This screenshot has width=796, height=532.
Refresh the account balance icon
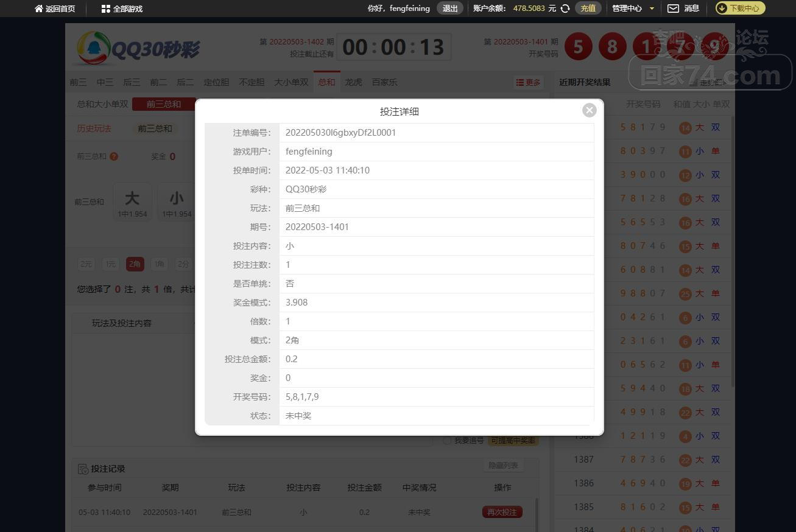coord(565,9)
